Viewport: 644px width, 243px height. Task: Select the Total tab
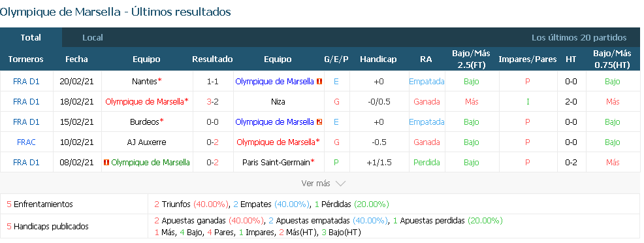pos(31,38)
